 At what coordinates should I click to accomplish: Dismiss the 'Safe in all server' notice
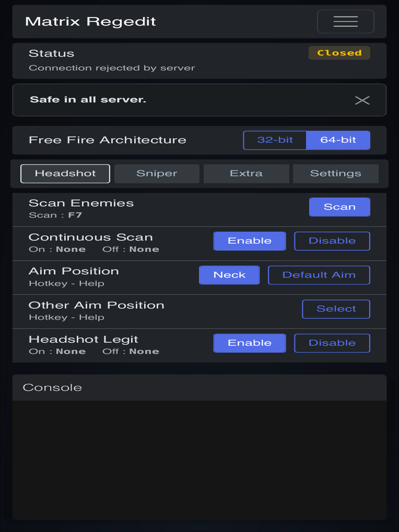pyautogui.click(x=362, y=100)
